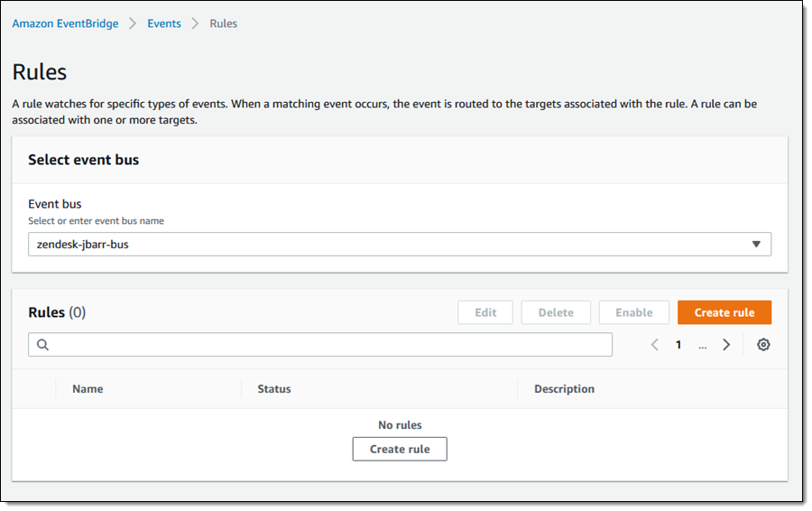Focus the rules search input field
Viewport: 812px width, 511px height.
click(325, 345)
